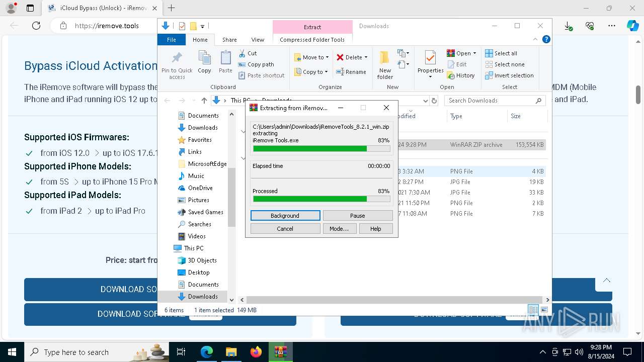Select OneDrive in navigation pane

click(200, 188)
